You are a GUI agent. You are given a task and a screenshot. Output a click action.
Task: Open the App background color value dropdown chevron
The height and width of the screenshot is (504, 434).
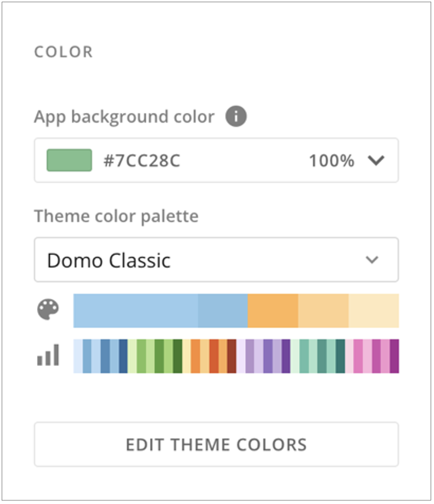tap(377, 160)
